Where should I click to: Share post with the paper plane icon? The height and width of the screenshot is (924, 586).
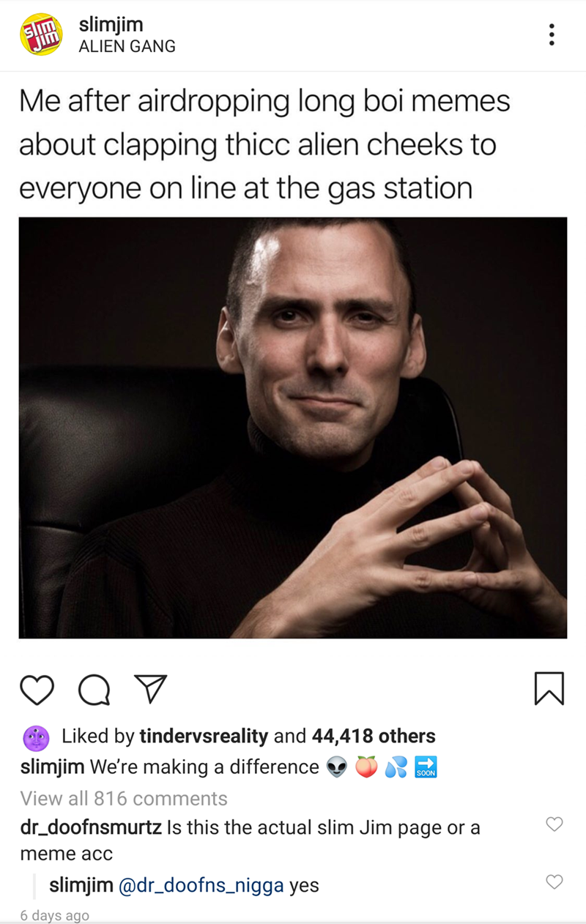pos(150,689)
